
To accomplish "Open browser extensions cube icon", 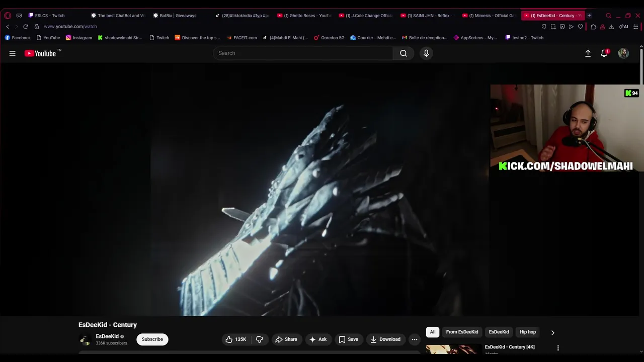I will [594, 27].
